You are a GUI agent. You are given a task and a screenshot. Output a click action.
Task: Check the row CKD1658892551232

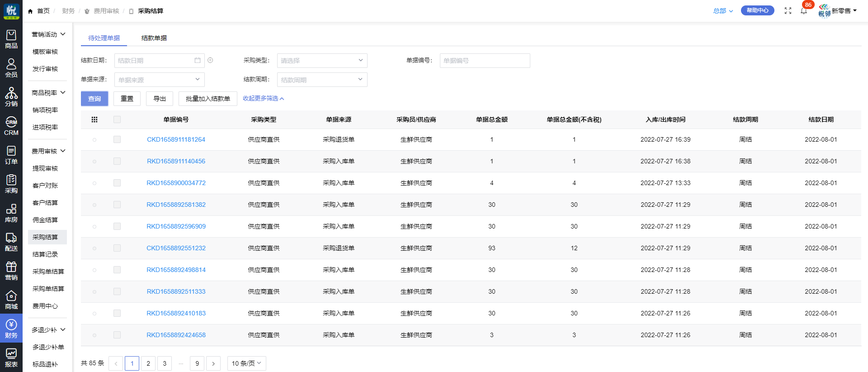coord(117,248)
